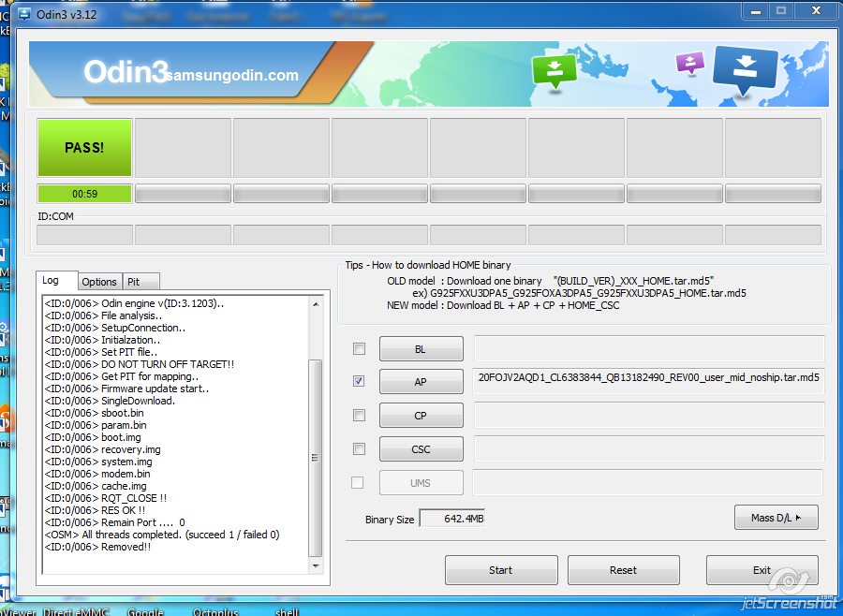Click the green download icon in banner
The width and height of the screenshot is (843, 616).
pyautogui.click(x=555, y=71)
